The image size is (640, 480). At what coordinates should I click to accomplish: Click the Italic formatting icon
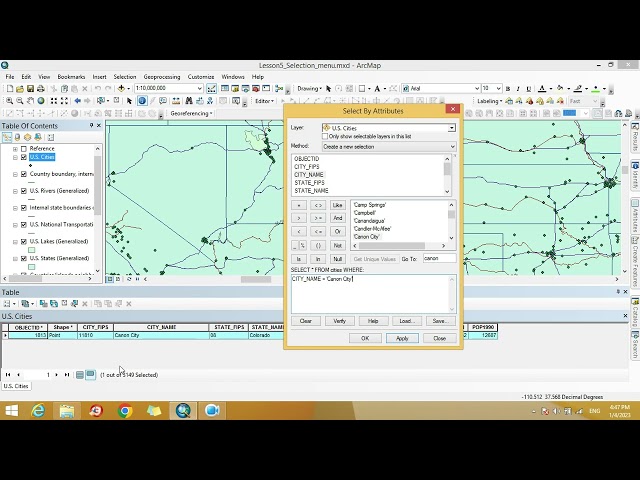click(518, 89)
